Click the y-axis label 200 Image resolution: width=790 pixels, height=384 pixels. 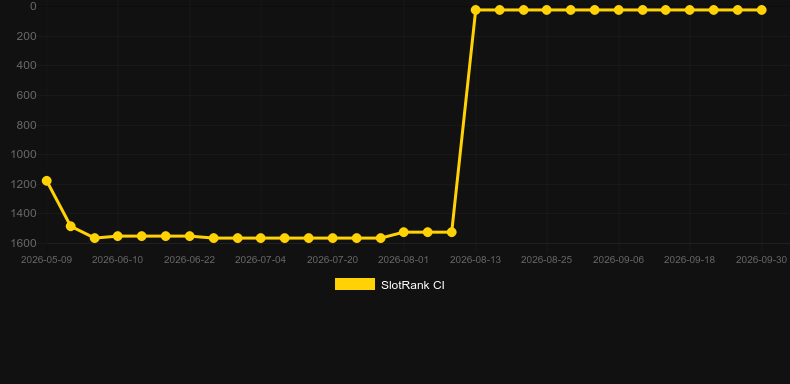[26, 36]
